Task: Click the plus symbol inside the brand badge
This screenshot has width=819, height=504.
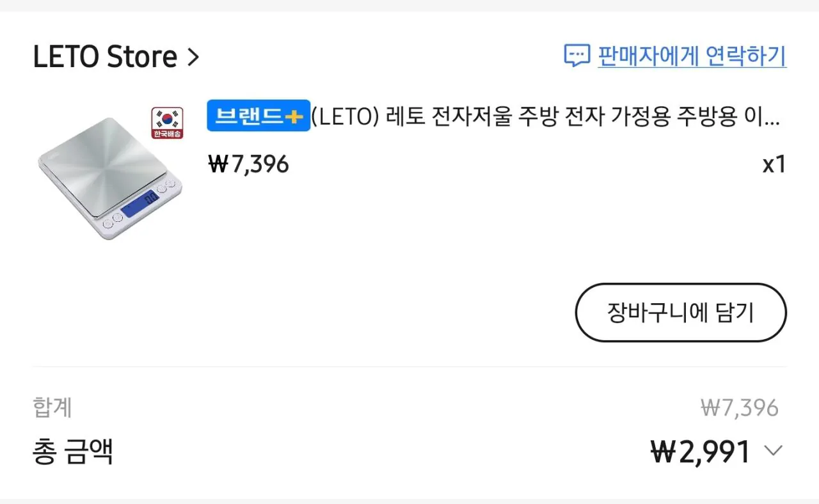Action: pos(296,116)
